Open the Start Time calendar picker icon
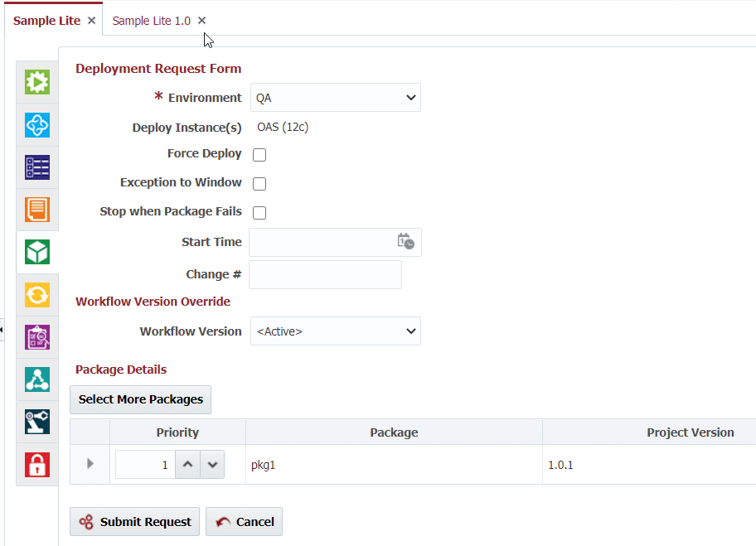Screen dimensions: 756x546 tap(405, 241)
